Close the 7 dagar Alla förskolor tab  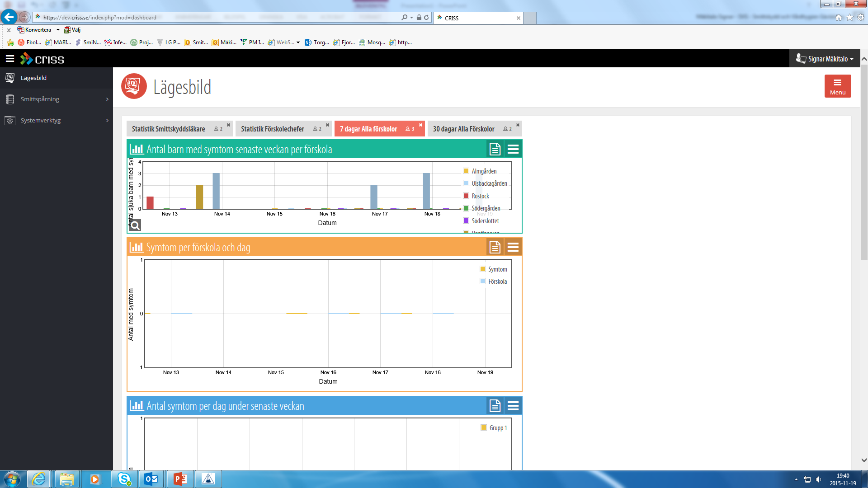click(420, 125)
